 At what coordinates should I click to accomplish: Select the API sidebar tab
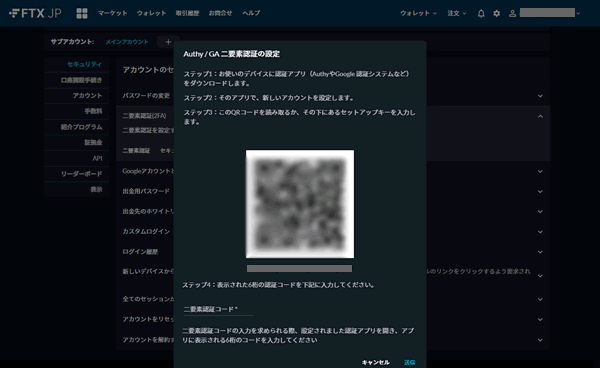pos(97,158)
